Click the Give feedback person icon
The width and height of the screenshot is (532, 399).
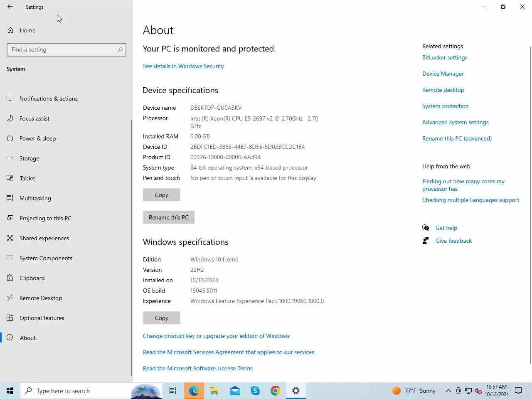pos(426,241)
